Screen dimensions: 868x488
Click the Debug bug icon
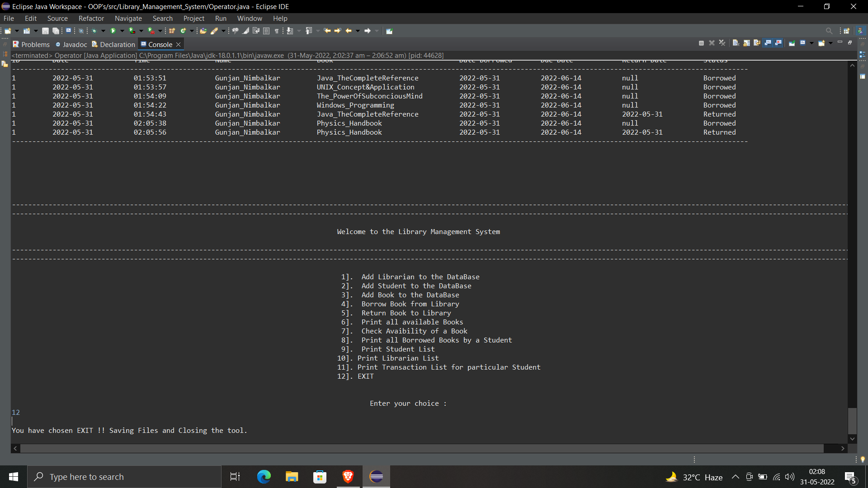[94, 31]
